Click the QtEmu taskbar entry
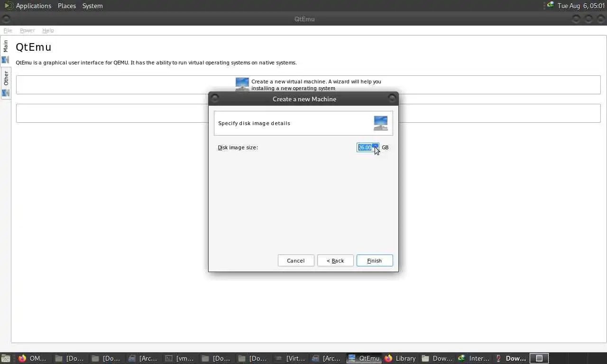This screenshot has height=364, width=607. 364,358
